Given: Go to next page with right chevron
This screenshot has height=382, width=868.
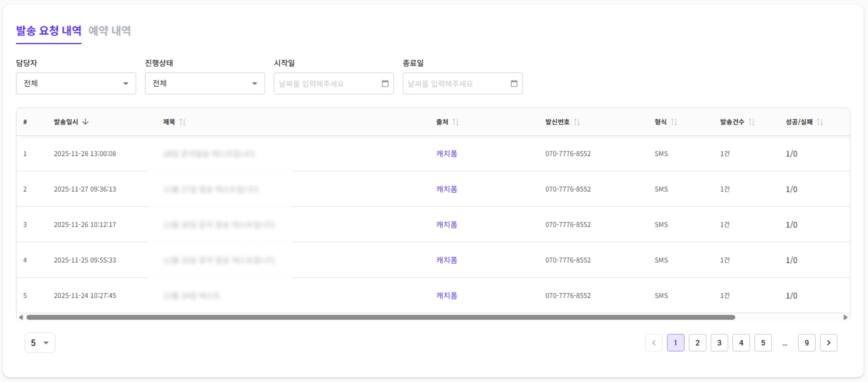Looking at the screenshot, I should tap(828, 343).
